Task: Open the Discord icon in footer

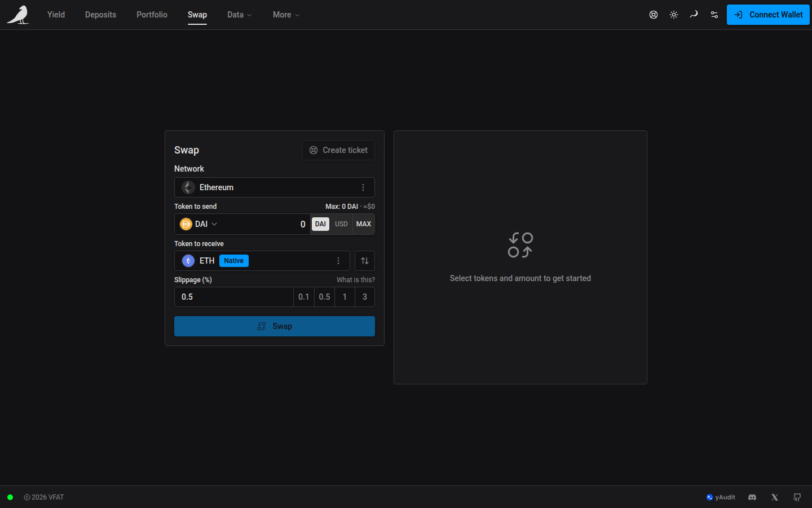Action: tap(752, 497)
